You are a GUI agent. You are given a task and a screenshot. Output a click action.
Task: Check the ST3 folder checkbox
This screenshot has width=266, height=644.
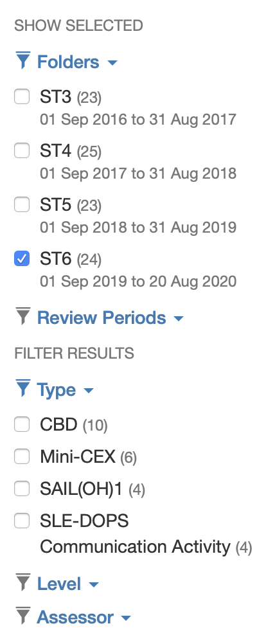22,97
